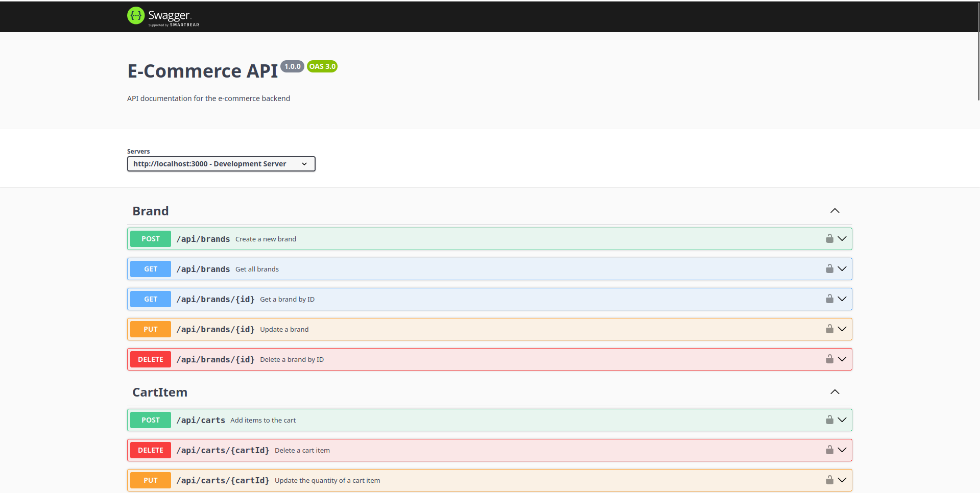This screenshot has width=980, height=493.
Task: Click the 'Update a brand' summary text
Action: point(284,329)
